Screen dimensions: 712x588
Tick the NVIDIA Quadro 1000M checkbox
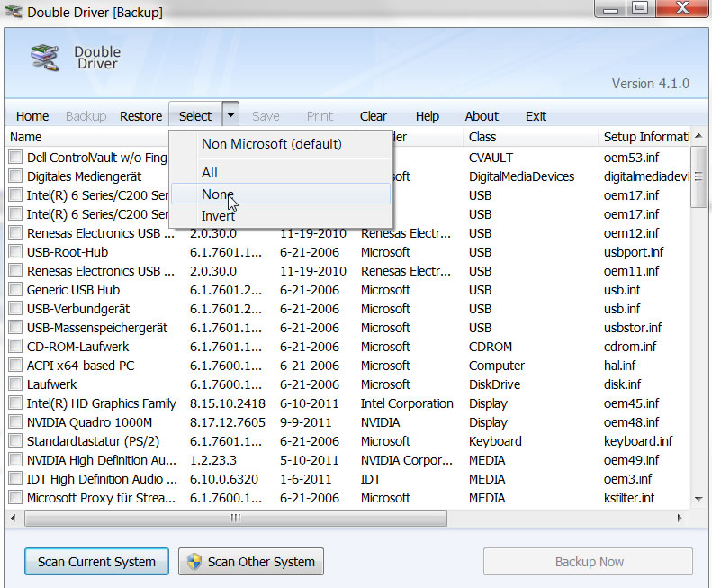click(15, 422)
